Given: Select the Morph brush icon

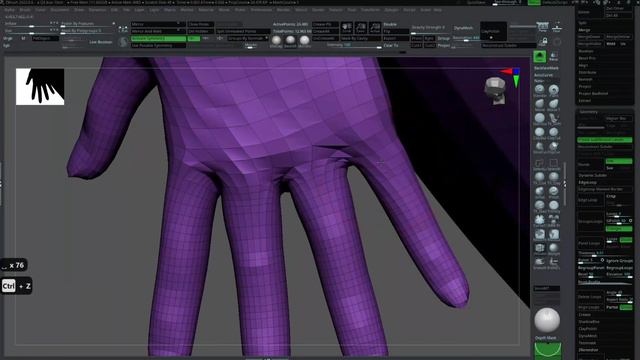Looking at the screenshot, I should click(x=553, y=248).
